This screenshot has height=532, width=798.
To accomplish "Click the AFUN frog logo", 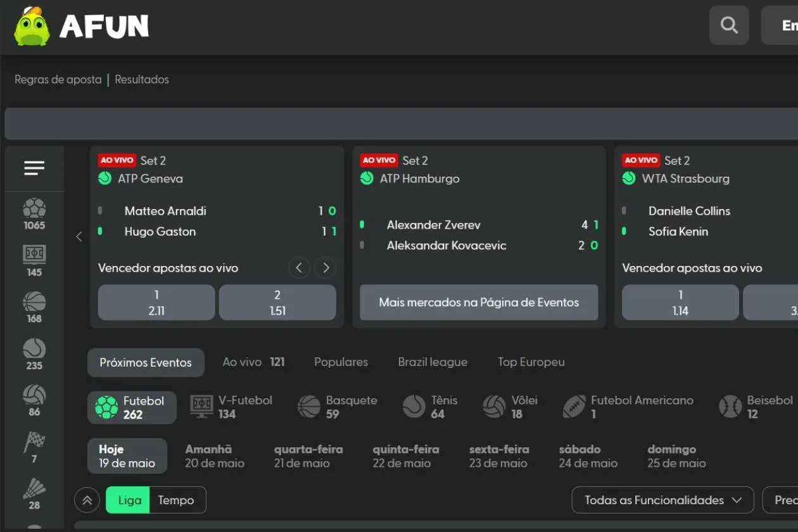I will click(x=32, y=27).
